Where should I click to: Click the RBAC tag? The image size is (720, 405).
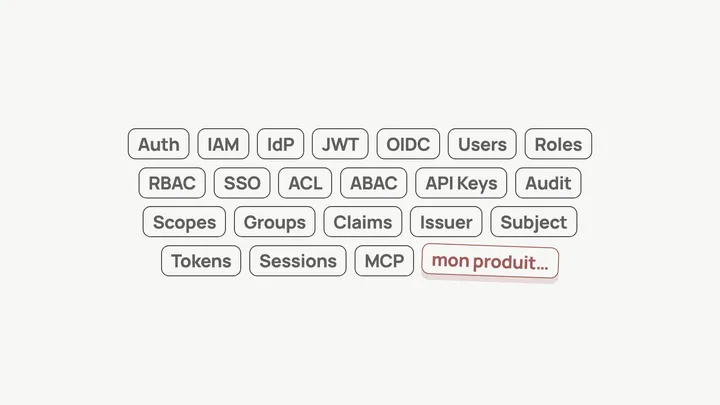click(x=172, y=183)
